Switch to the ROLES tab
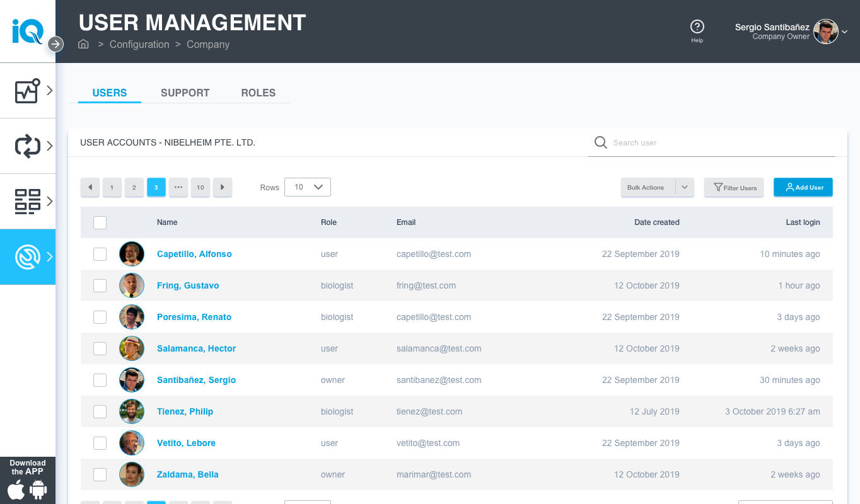The image size is (860, 504). pyautogui.click(x=258, y=93)
